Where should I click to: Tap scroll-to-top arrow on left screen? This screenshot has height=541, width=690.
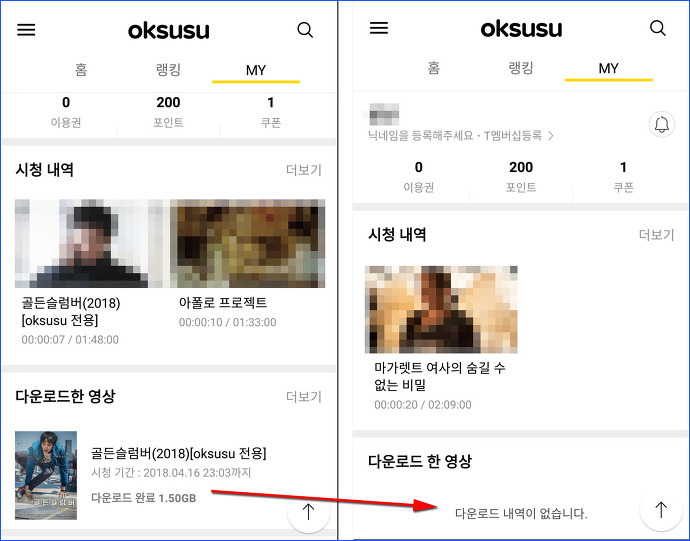pos(308,512)
